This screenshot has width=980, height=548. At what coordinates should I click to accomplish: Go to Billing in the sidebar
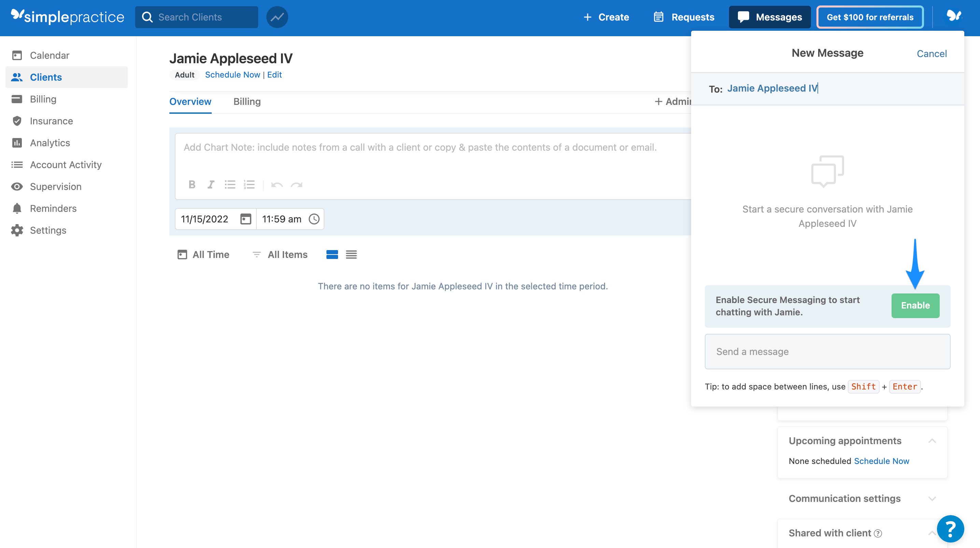point(67,99)
